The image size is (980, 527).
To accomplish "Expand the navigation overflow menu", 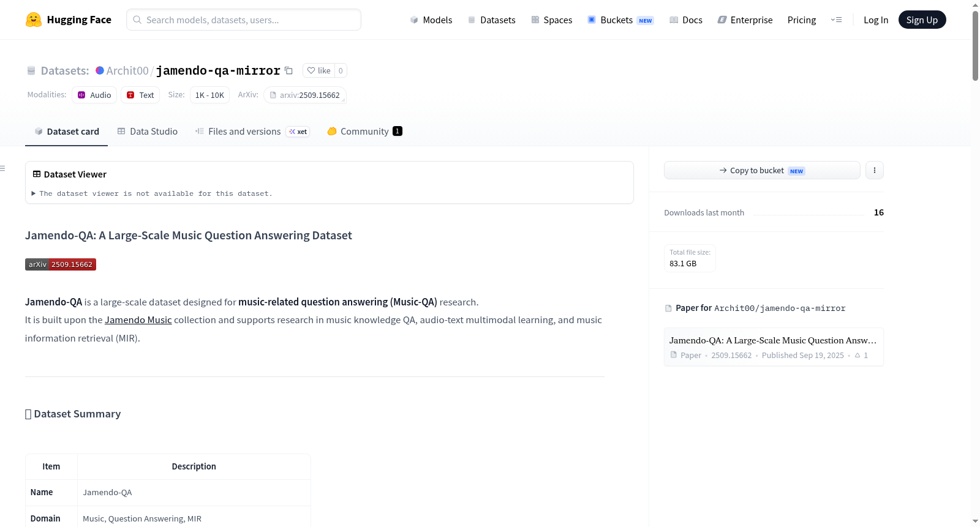I will click(836, 20).
